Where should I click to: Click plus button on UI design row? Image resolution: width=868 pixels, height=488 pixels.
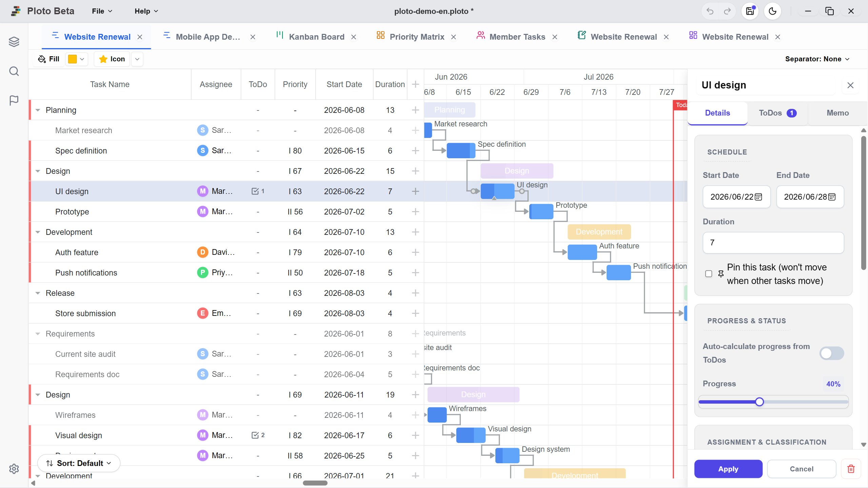click(x=415, y=191)
